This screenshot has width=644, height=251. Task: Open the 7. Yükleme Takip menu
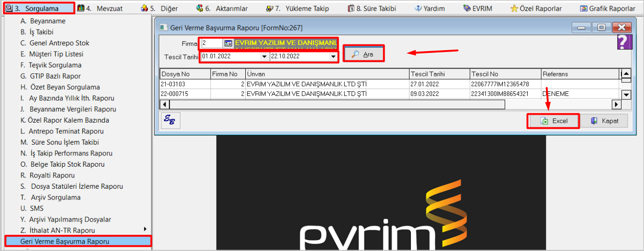coord(297,8)
